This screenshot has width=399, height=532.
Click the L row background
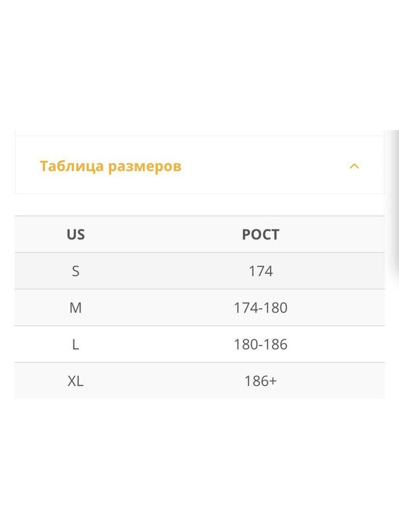[199, 344]
